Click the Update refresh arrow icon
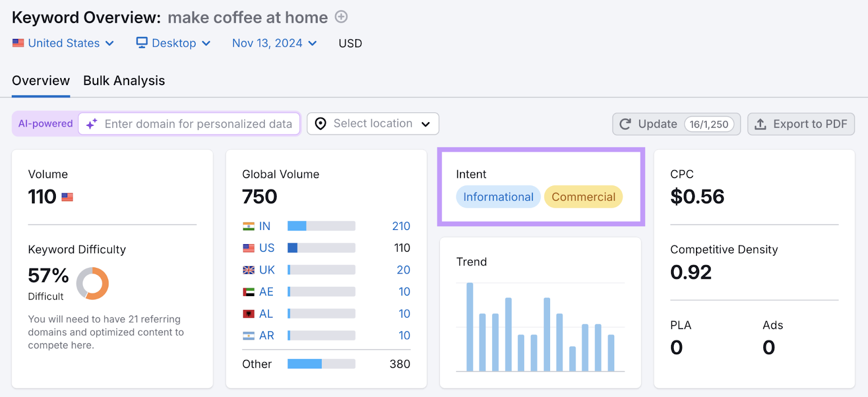 pos(625,124)
